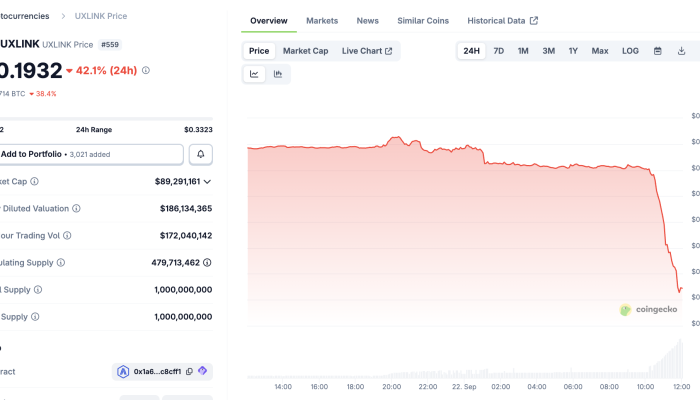Image resolution: width=700 pixels, height=400 pixels.
Task: Click the $186,134,365 valuation value
Action: (186, 208)
